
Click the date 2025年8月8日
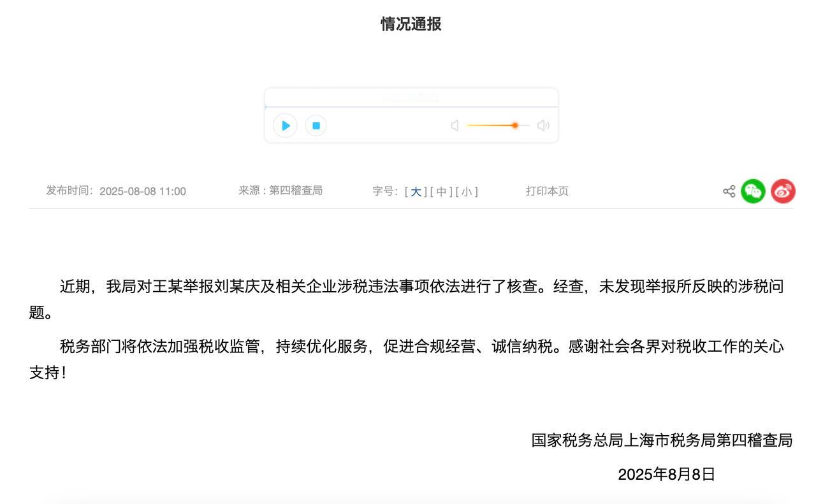[666, 474]
